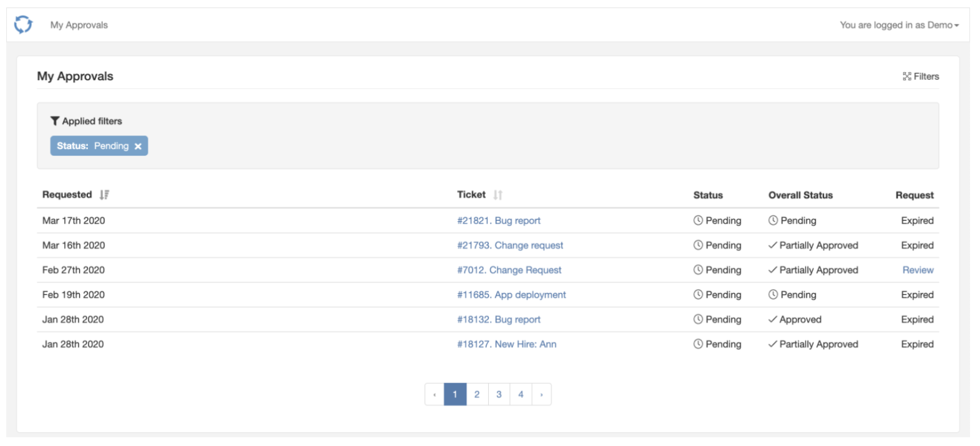Go to pagination page 4
The height and width of the screenshot is (446, 980).
tap(521, 394)
